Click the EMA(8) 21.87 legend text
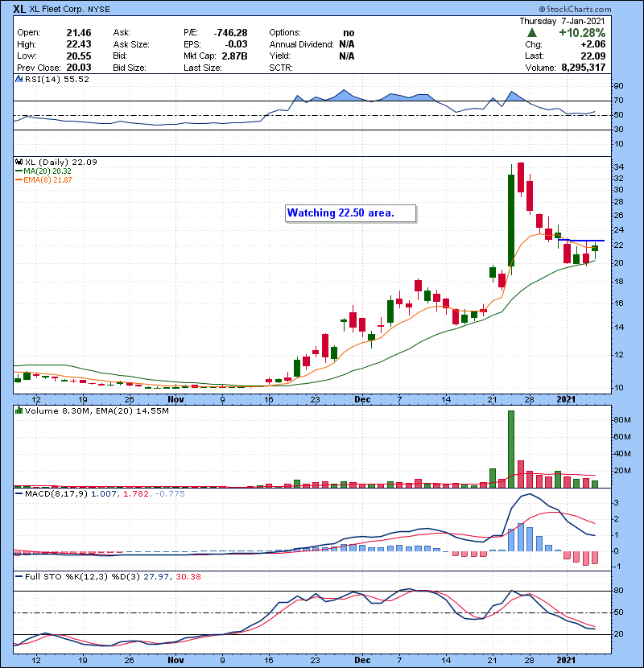Image resolution: width=644 pixels, height=668 pixels. (47, 180)
